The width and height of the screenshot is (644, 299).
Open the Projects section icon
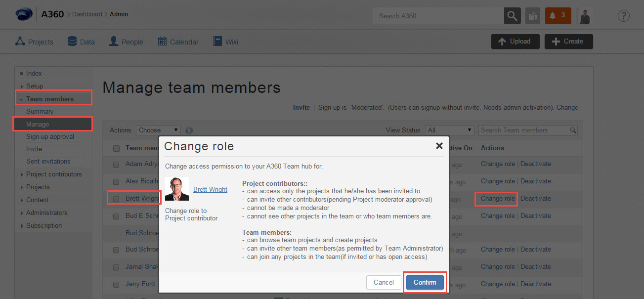pos(20,41)
